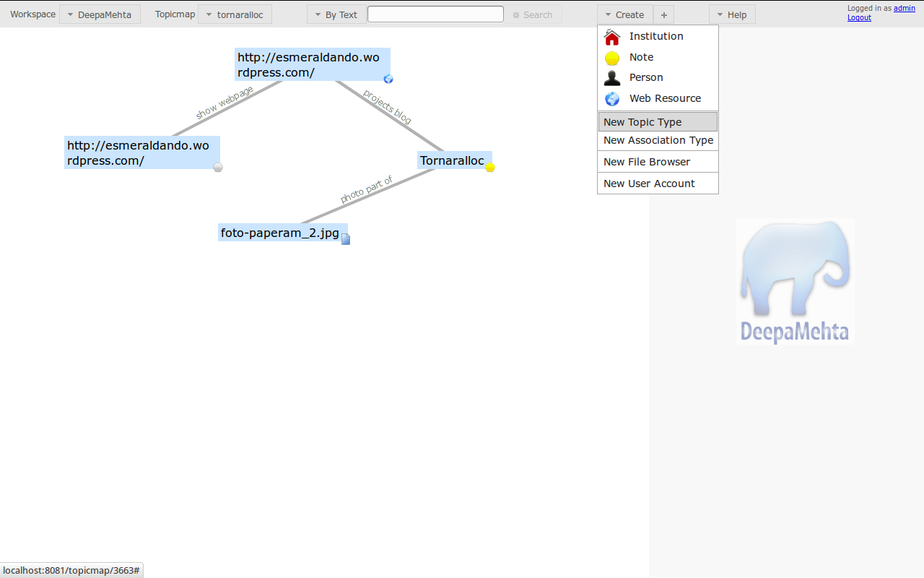Click the 'photo part of' association label

(x=367, y=189)
